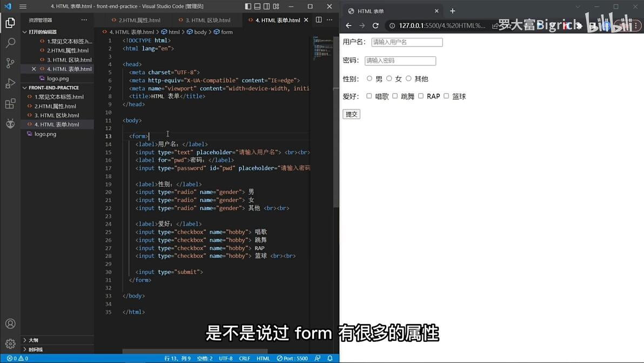Click the editor horizontal scrollbar
Screen dimensions: 644x363
point(195,352)
